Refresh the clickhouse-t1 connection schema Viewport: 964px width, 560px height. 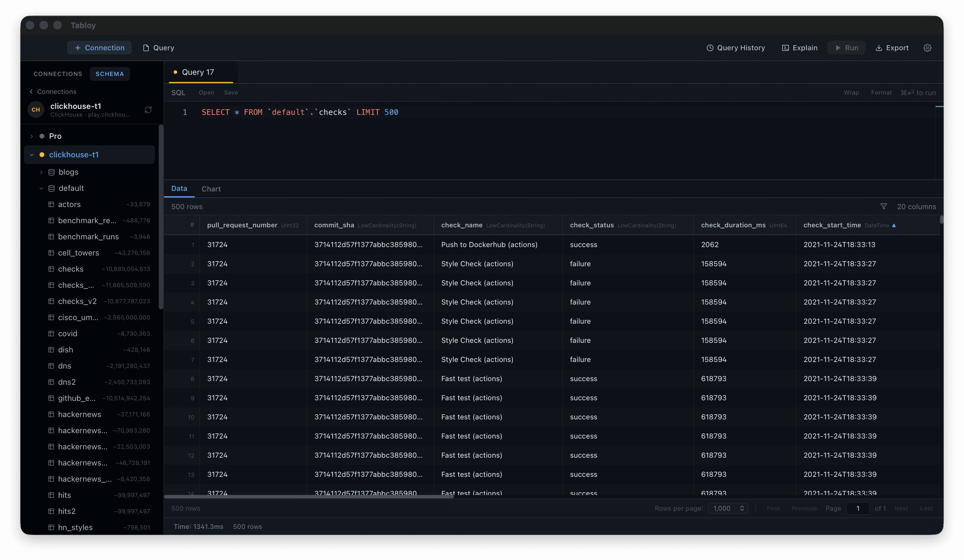(x=148, y=110)
